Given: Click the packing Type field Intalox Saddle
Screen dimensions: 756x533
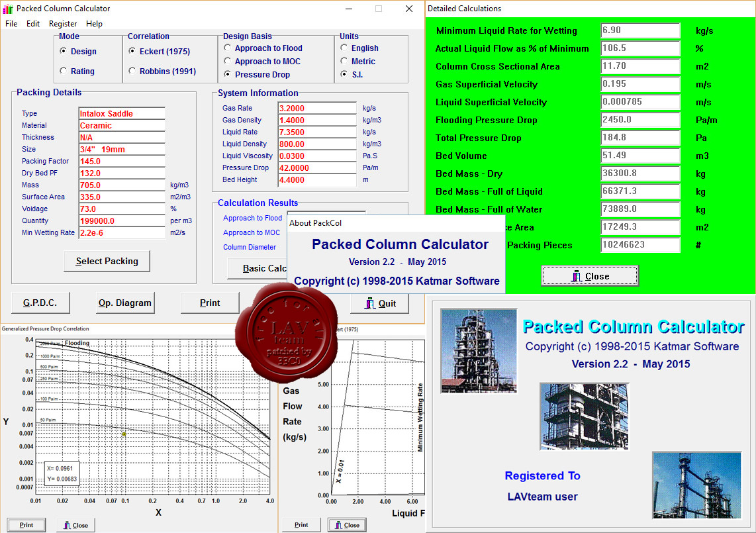Looking at the screenshot, I should tap(122, 113).
